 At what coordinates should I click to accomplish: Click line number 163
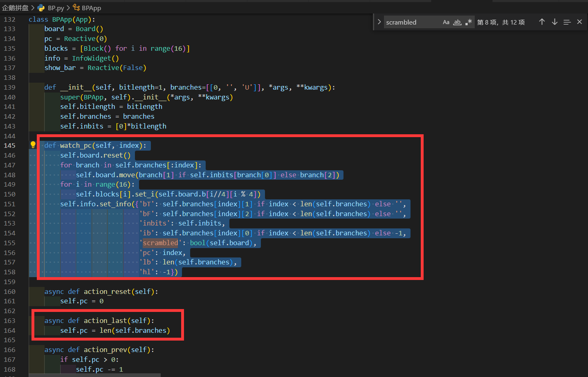click(9, 321)
